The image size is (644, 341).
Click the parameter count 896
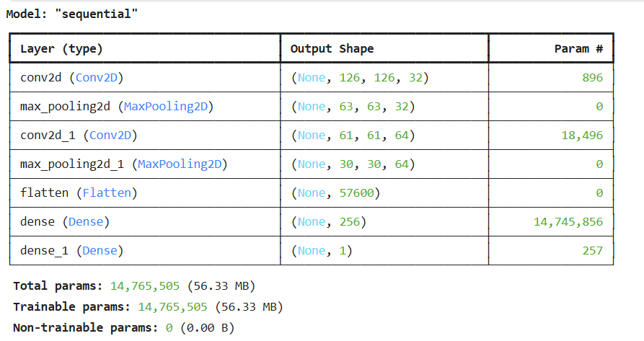pyautogui.click(x=592, y=78)
